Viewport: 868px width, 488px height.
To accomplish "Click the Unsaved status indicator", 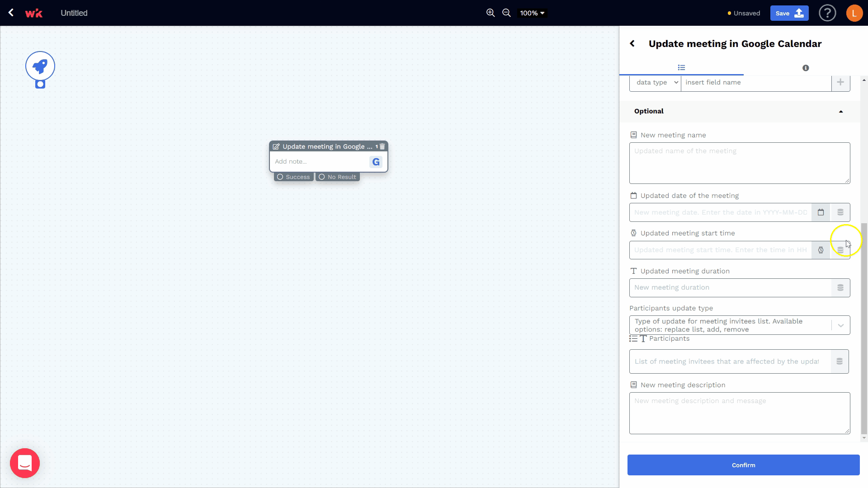I will (x=744, y=13).
